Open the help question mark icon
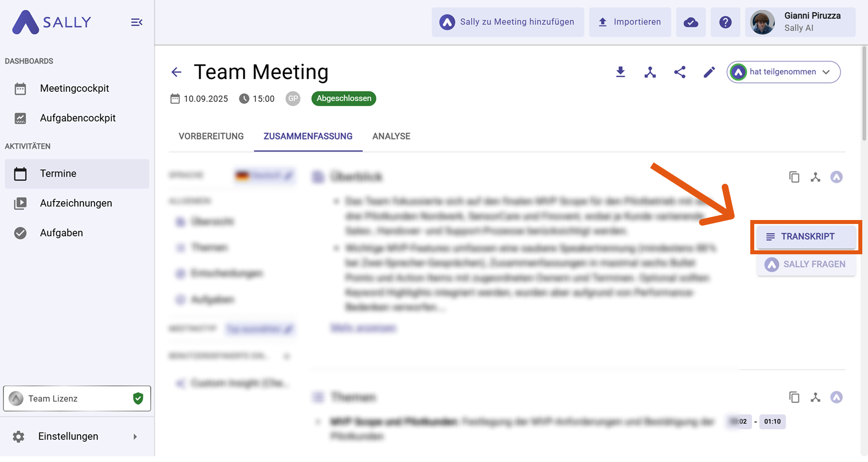This screenshot has width=868, height=462. [725, 22]
